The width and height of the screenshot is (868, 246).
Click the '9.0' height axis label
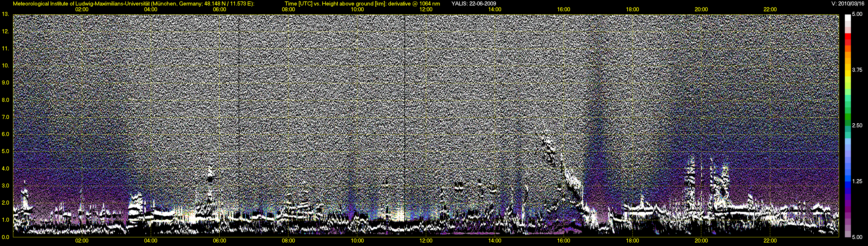(x=5, y=82)
